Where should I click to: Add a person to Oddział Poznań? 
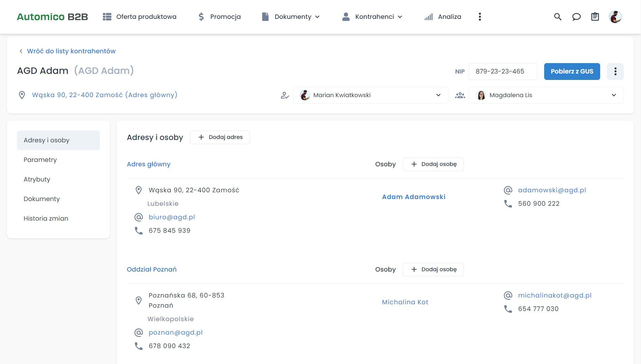(x=433, y=270)
